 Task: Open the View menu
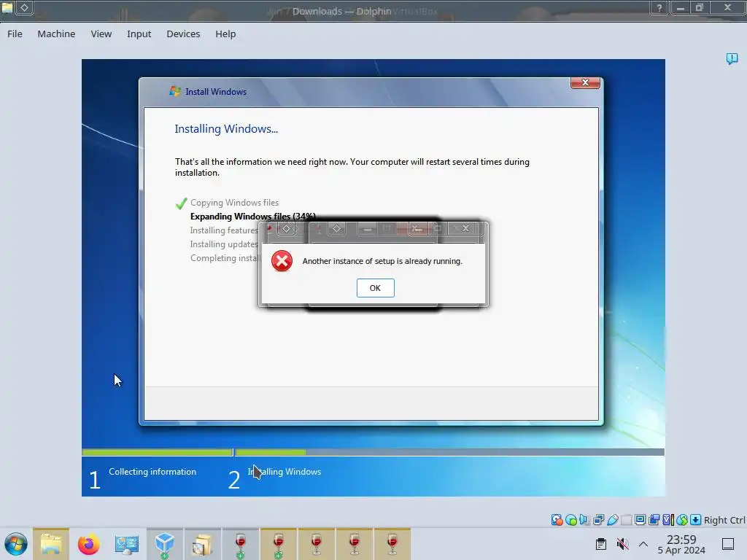coord(101,34)
